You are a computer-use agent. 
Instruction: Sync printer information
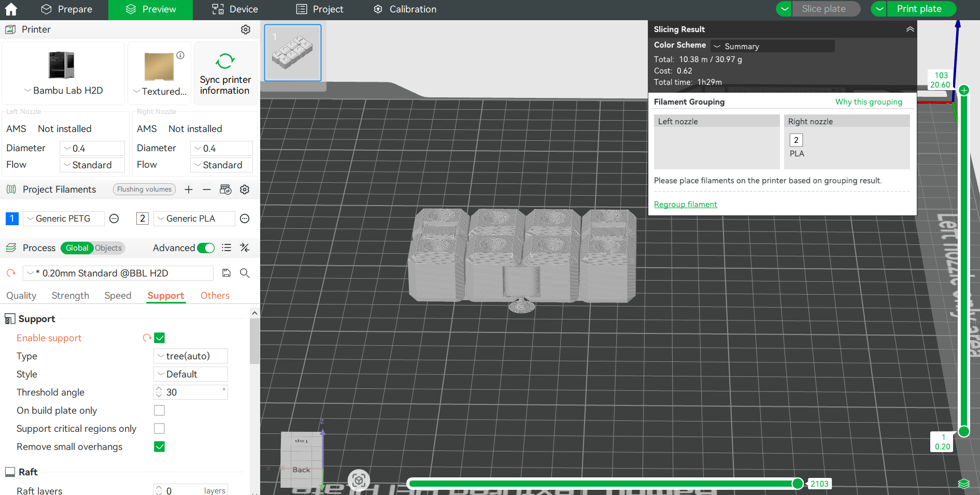(225, 74)
